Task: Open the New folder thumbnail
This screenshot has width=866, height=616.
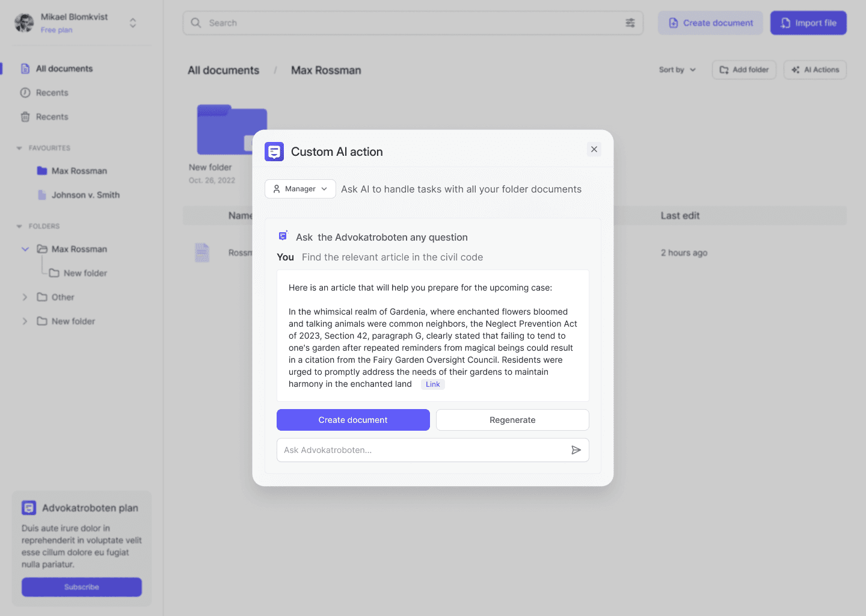Action: point(232,129)
